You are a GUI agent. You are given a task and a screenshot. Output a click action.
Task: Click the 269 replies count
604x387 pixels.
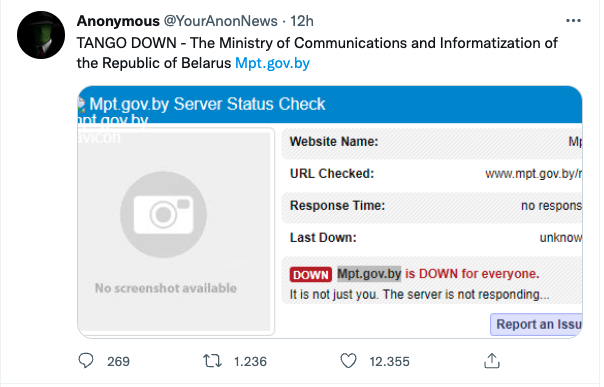point(119,362)
